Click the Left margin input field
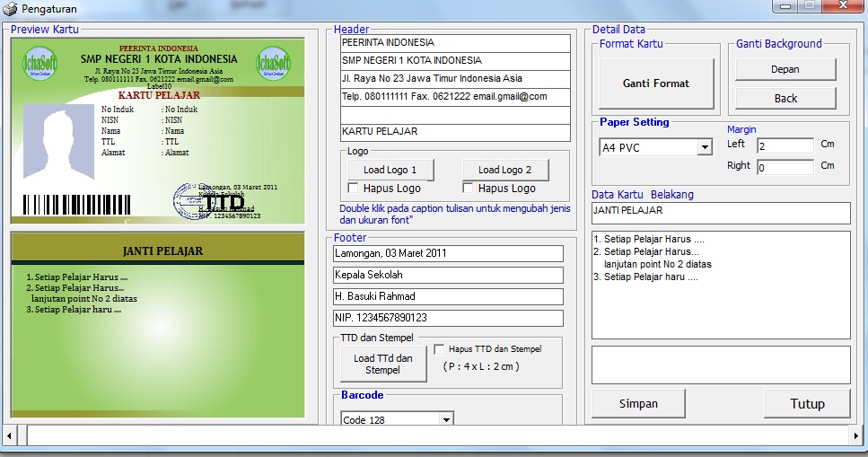 pyautogui.click(x=784, y=145)
